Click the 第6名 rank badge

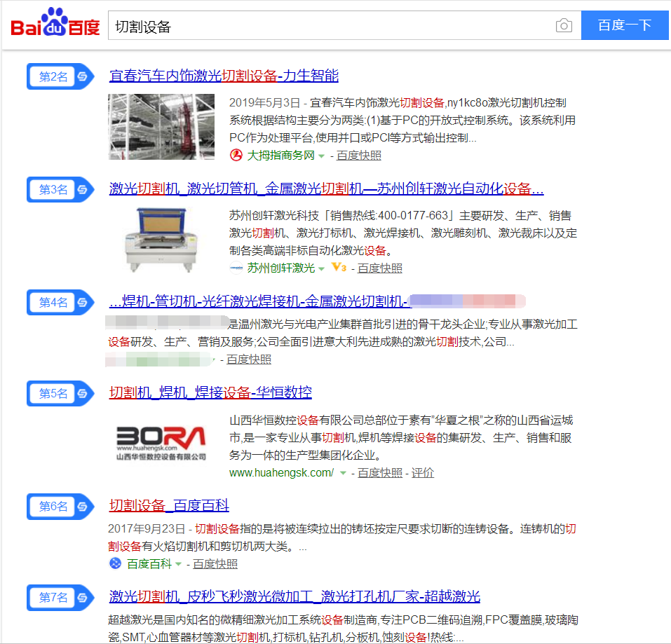pyautogui.click(x=60, y=507)
